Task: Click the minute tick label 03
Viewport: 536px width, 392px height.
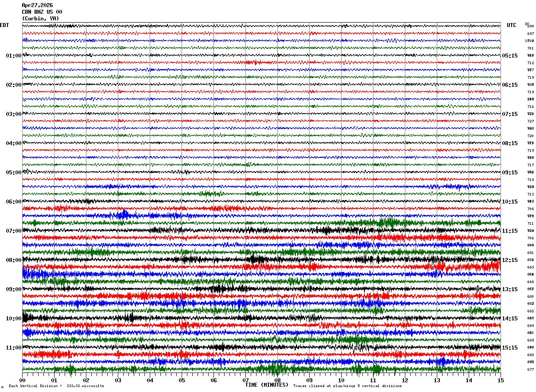Action: (118, 380)
